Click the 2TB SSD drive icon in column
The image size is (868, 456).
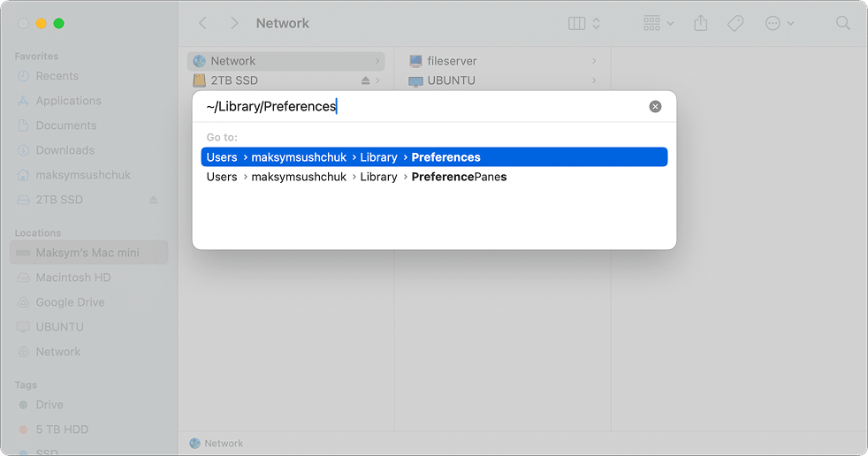199,80
